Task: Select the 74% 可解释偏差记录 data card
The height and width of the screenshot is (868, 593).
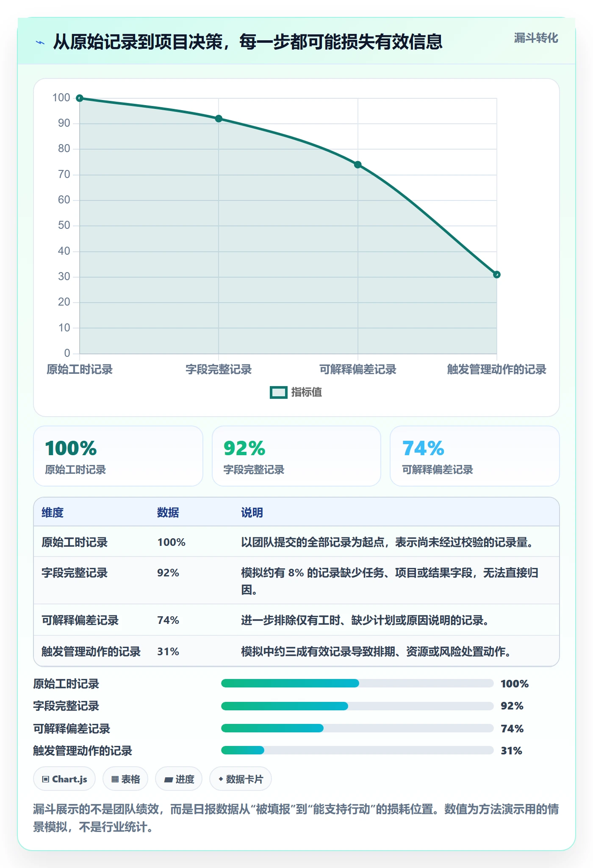Action: point(475,456)
